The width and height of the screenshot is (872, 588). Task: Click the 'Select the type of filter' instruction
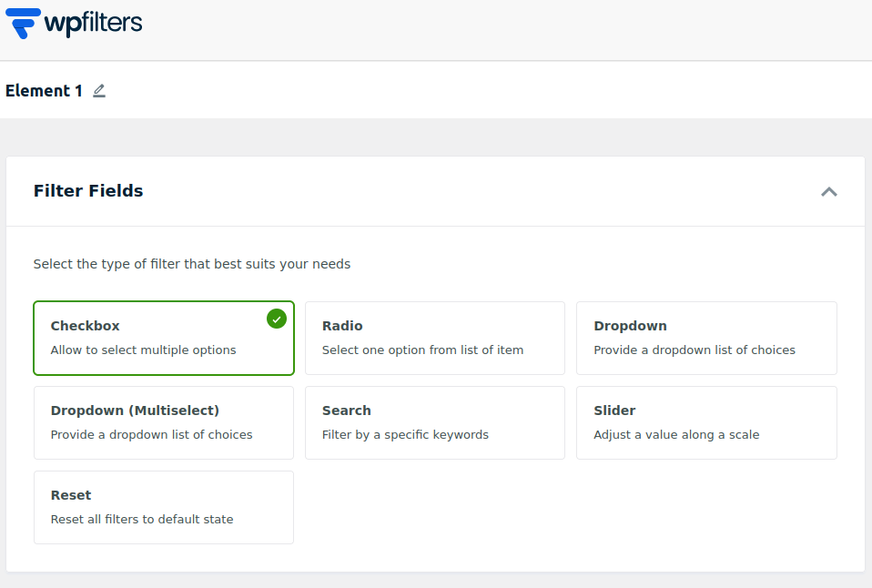coord(192,264)
